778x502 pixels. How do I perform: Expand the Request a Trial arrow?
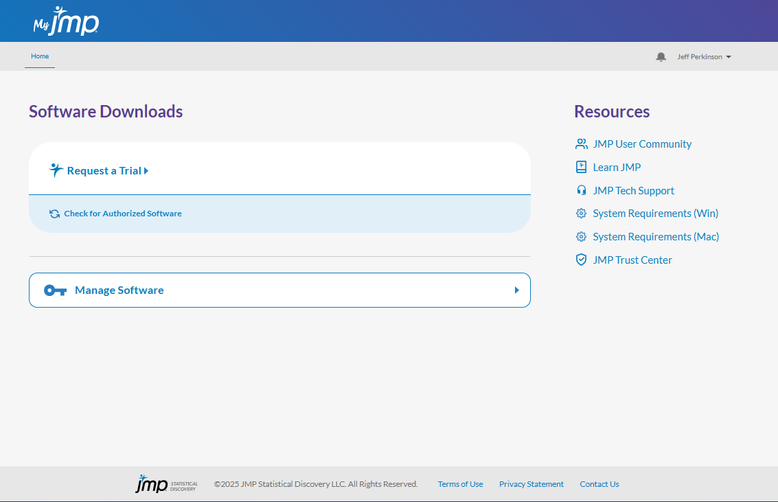pyautogui.click(x=146, y=171)
